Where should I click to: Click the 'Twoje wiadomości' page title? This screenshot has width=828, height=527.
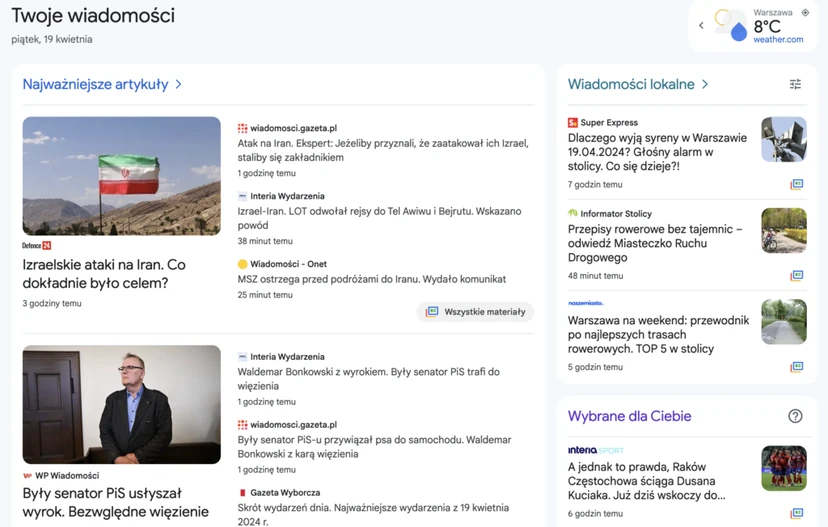[x=93, y=16]
